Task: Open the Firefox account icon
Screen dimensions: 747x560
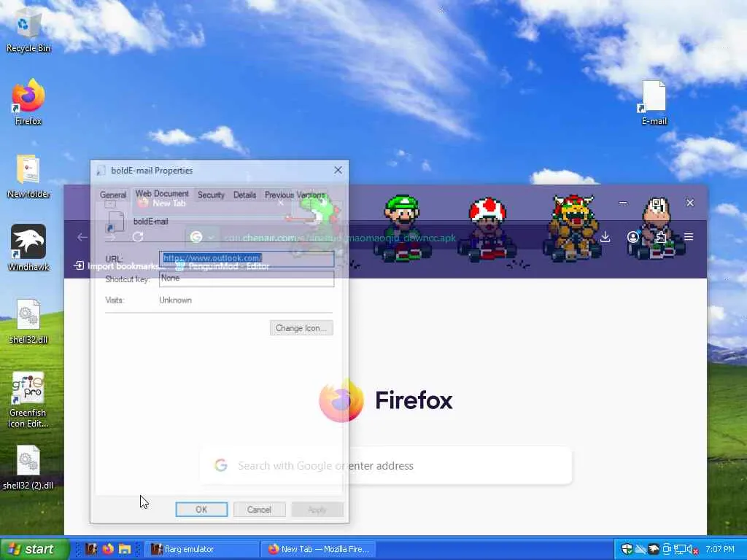Action: [x=632, y=237]
